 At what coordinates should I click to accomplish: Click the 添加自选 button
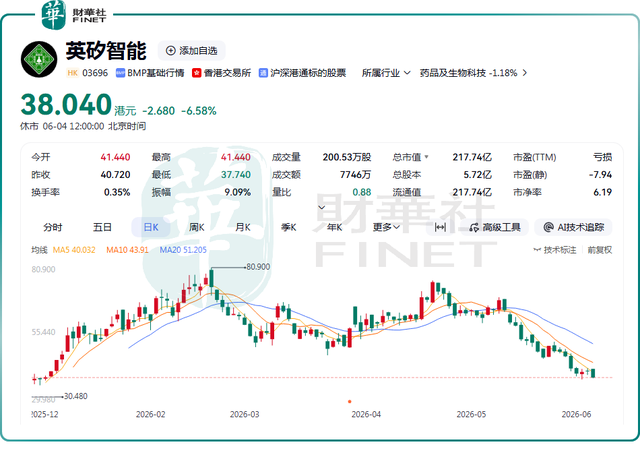[191, 51]
